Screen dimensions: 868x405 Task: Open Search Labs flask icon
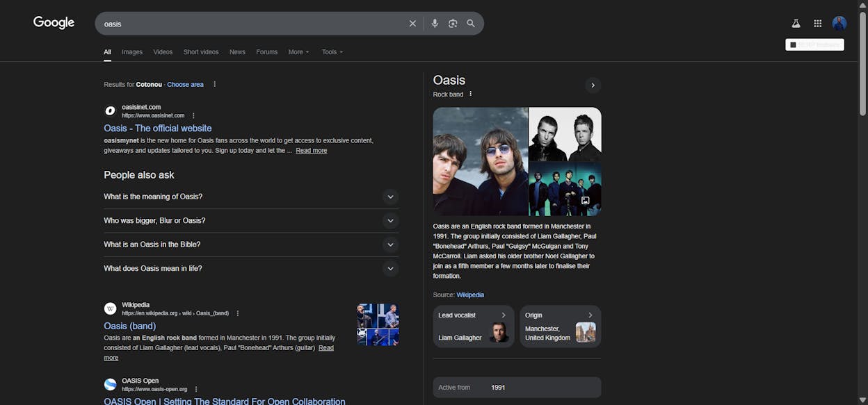[x=796, y=24]
